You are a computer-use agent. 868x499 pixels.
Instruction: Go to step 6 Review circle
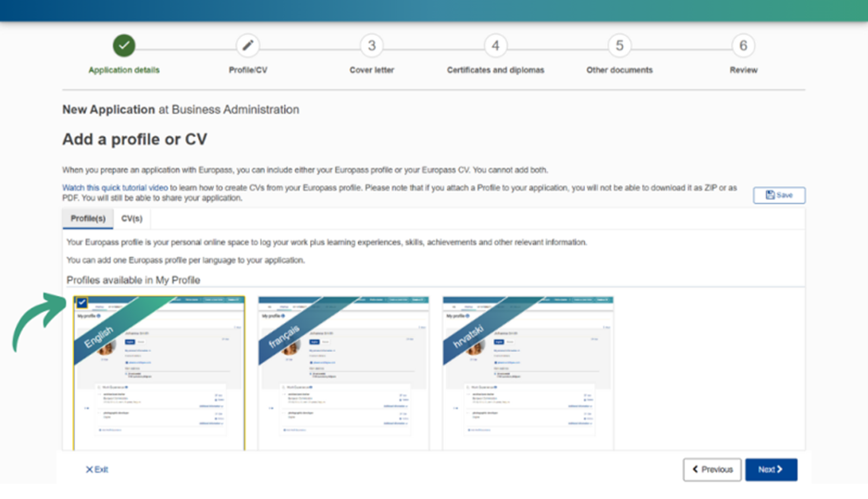pos(743,45)
